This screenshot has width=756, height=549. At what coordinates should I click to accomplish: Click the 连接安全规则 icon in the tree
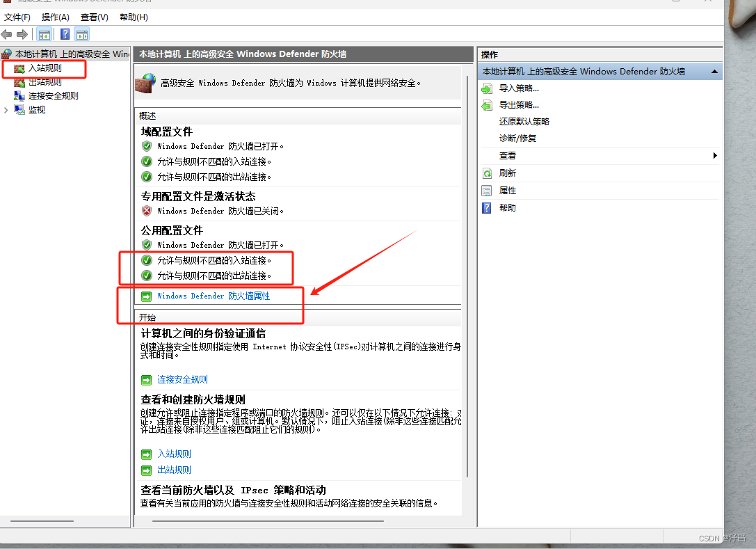19,95
